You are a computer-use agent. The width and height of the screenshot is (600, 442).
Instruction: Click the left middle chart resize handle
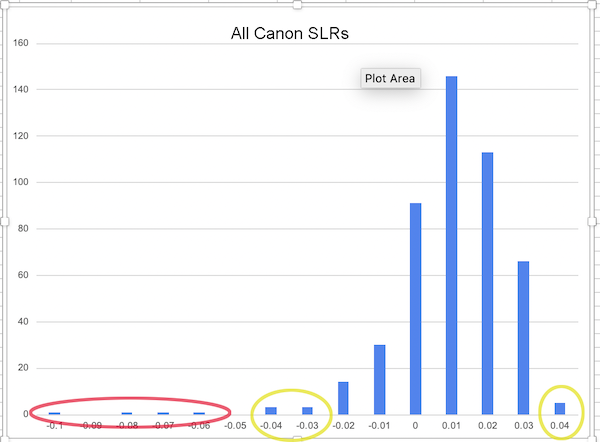coord(3,221)
